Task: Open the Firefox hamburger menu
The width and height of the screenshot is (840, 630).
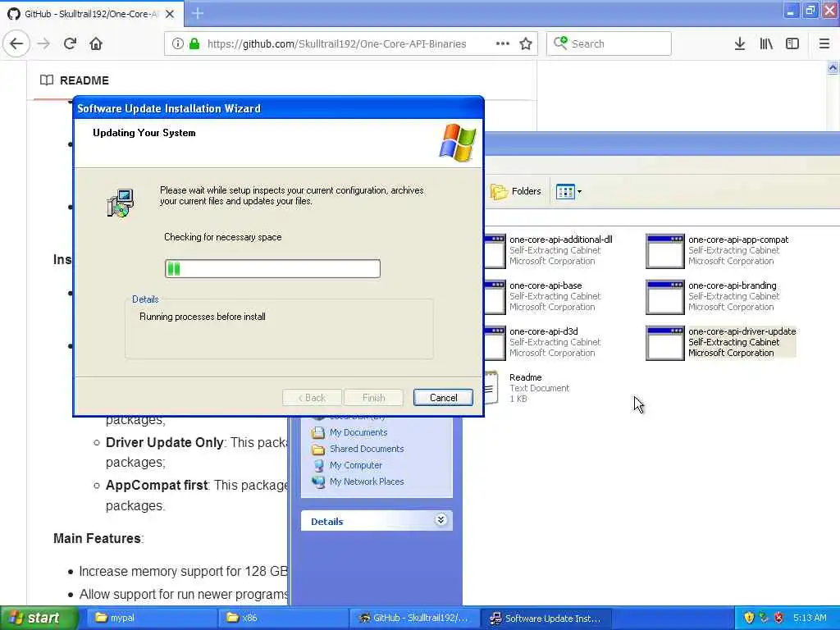Action: point(824,43)
